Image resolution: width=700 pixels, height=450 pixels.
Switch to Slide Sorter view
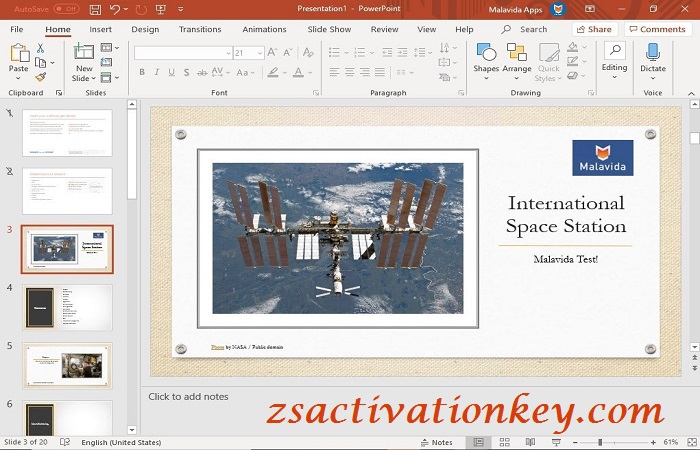pyautogui.click(x=504, y=442)
